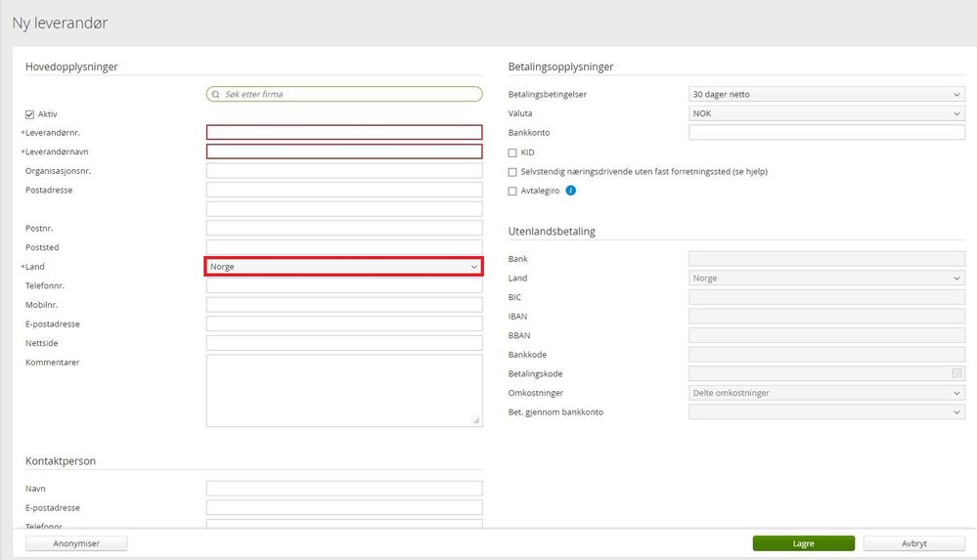The width and height of the screenshot is (977, 560).
Task: Click the Lagre button
Action: [803, 543]
